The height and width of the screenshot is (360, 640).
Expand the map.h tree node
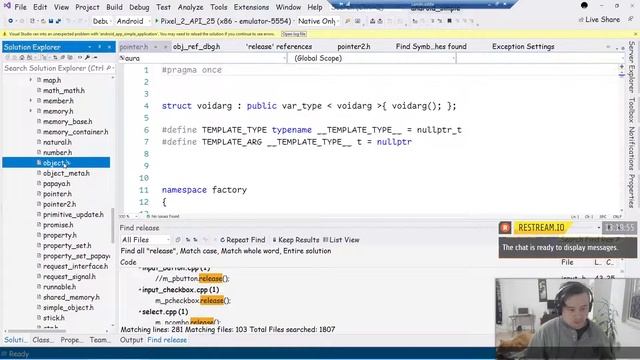pos(31,80)
